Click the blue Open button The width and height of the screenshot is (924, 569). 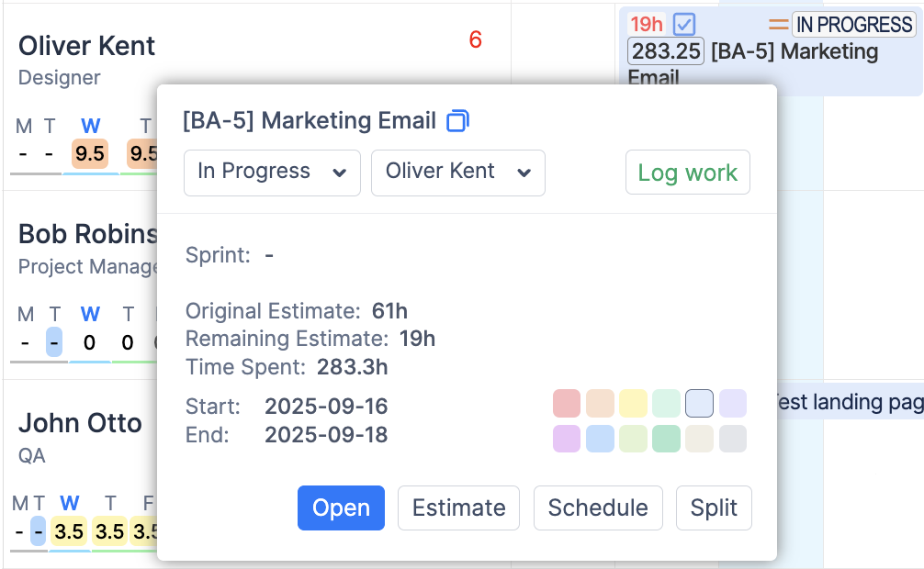pos(341,508)
